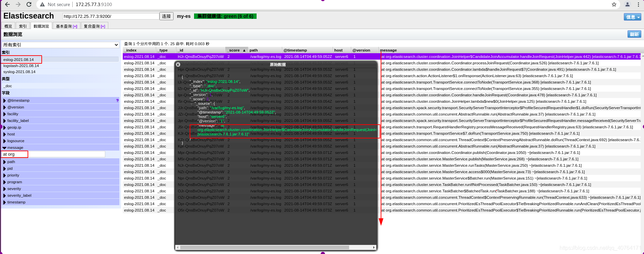Reload the page with the refresh icon
The height and width of the screenshot is (254, 644).
pyautogui.click(x=29, y=4)
